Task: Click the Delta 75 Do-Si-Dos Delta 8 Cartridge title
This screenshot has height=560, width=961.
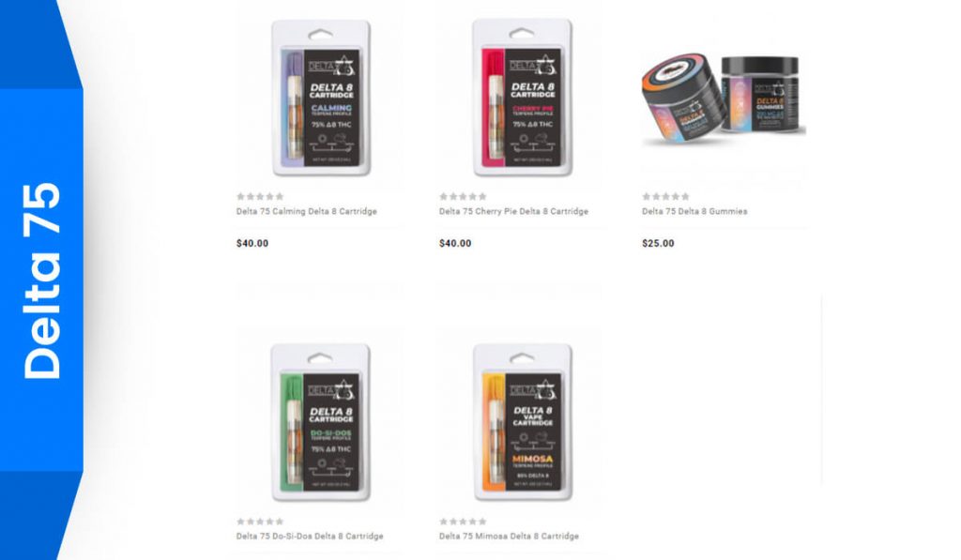Action: [x=310, y=537]
